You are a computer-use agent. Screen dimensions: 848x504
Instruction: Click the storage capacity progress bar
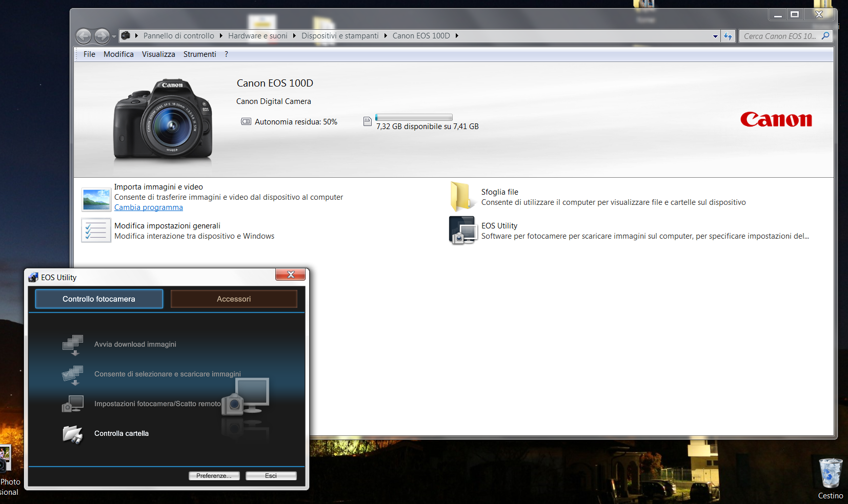tap(414, 117)
